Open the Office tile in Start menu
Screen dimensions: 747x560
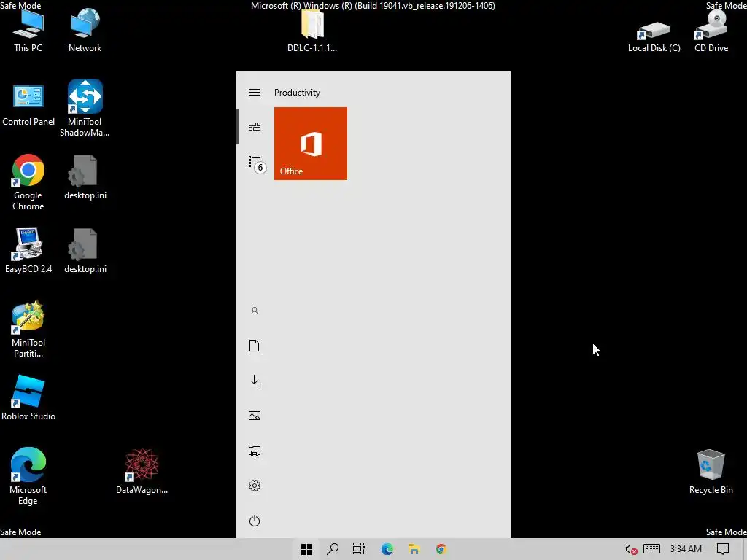pos(311,144)
